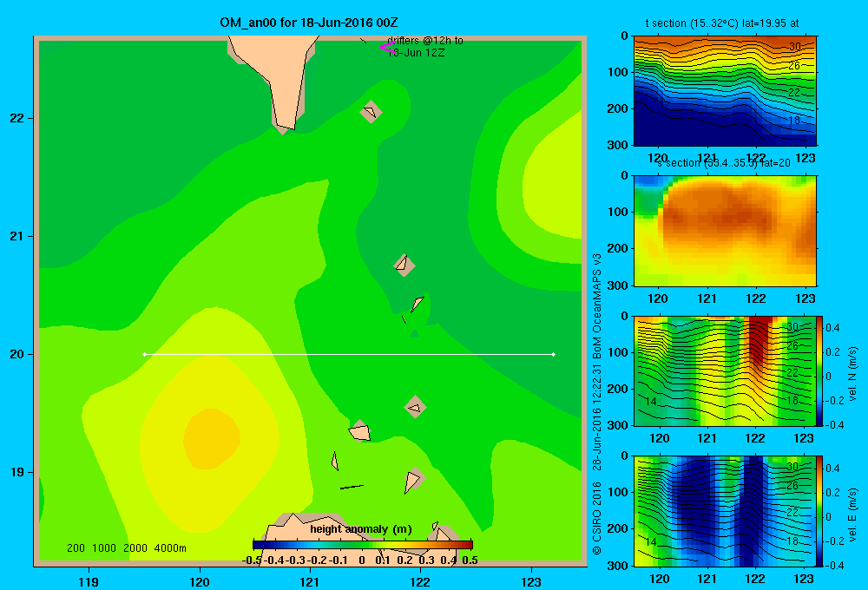Click the 200 depth contour legend entry
868x590 pixels.
point(76,548)
